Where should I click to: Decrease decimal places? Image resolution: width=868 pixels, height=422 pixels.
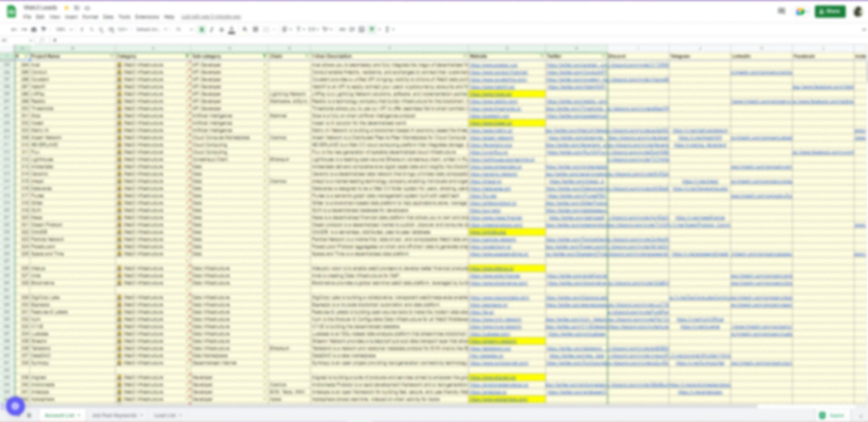point(101,30)
